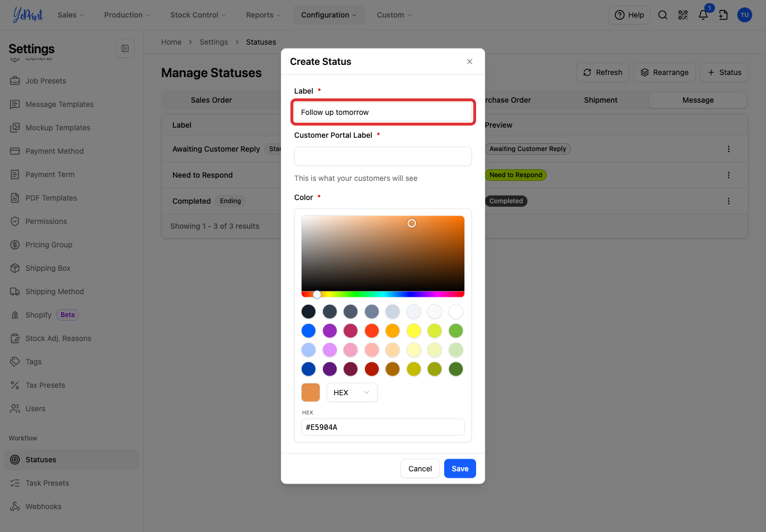Open row actions for Need to Respond
Image resolution: width=766 pixels, height=532 pixels.
point(729,175)
